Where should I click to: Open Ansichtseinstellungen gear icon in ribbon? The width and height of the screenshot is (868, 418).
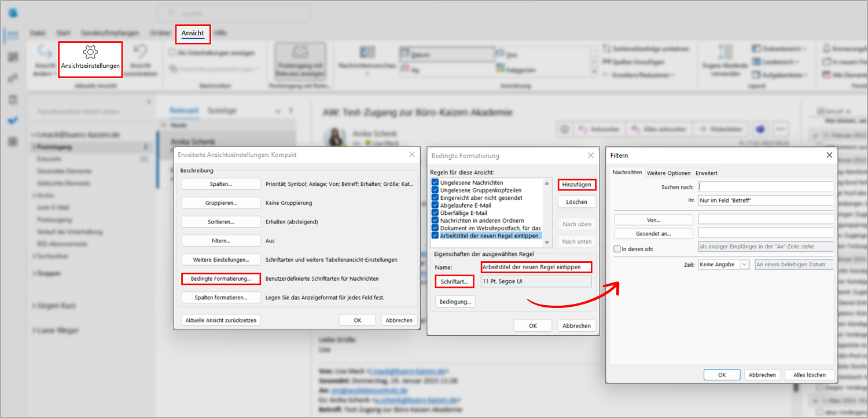pos(90,52)
